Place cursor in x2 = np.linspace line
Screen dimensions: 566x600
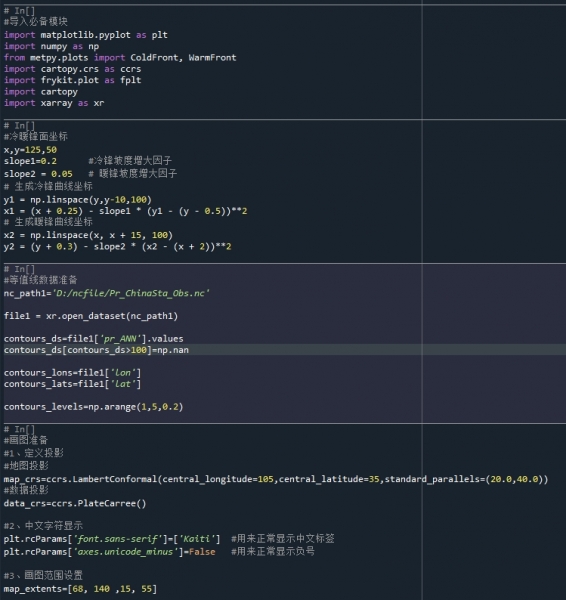[88, 235]
